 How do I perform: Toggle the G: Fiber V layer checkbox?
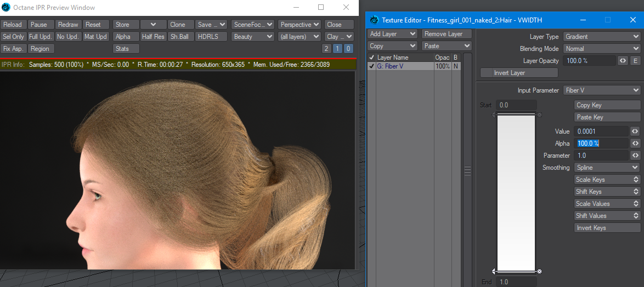click(x=371, y=66)
